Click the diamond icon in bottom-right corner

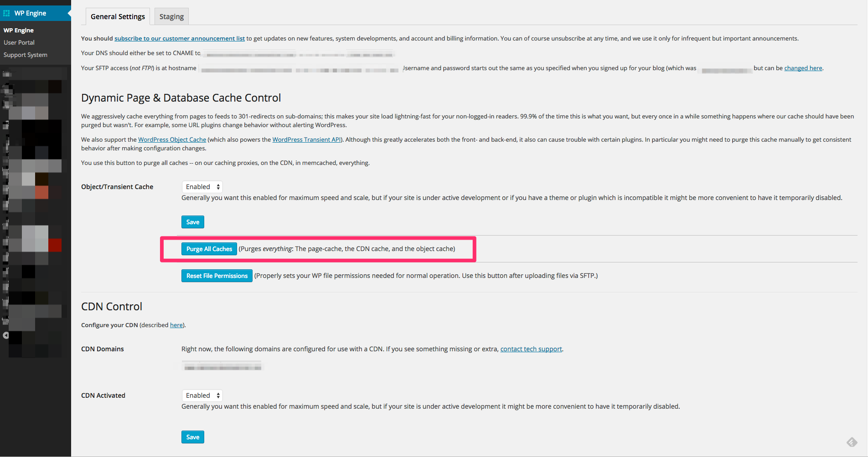pos(852,442)
